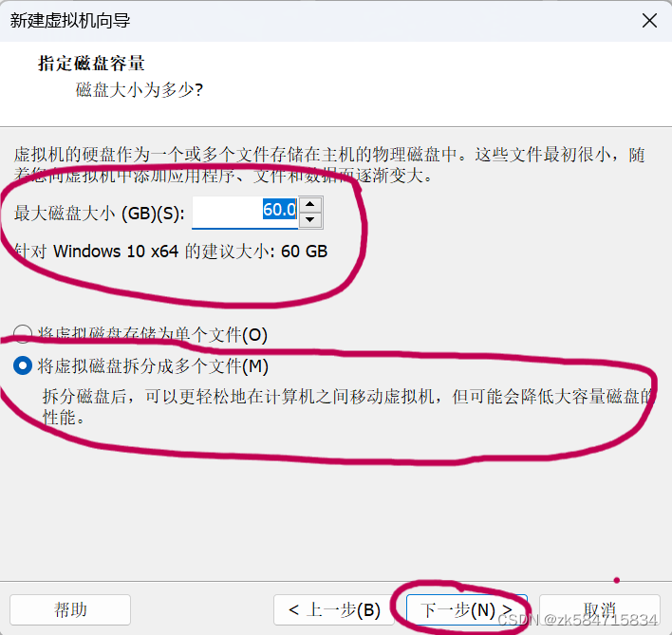Image resolution: width=672 pixels, height=635 pixels.
Task: Click the disk size field showing 60.0
Action: click(245, 212)
